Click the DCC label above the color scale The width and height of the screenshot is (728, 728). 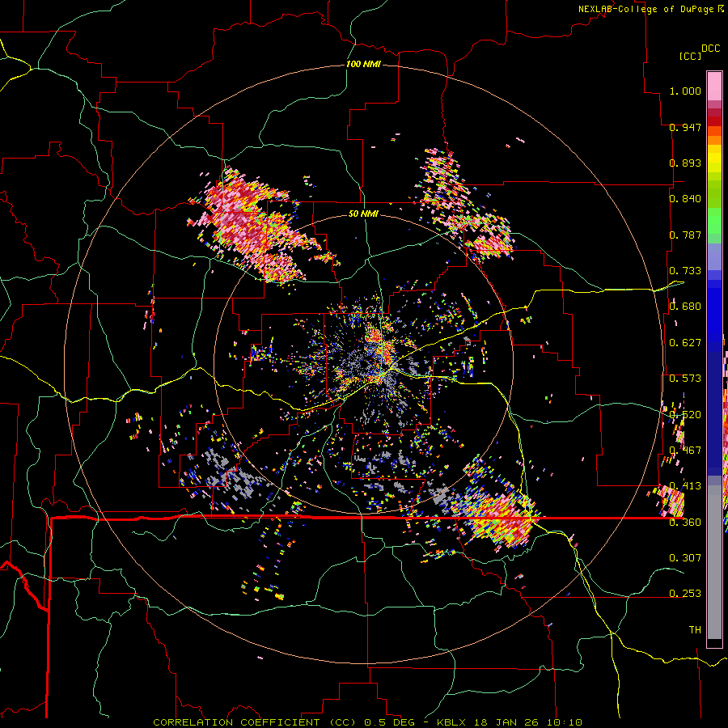[711, 49]
